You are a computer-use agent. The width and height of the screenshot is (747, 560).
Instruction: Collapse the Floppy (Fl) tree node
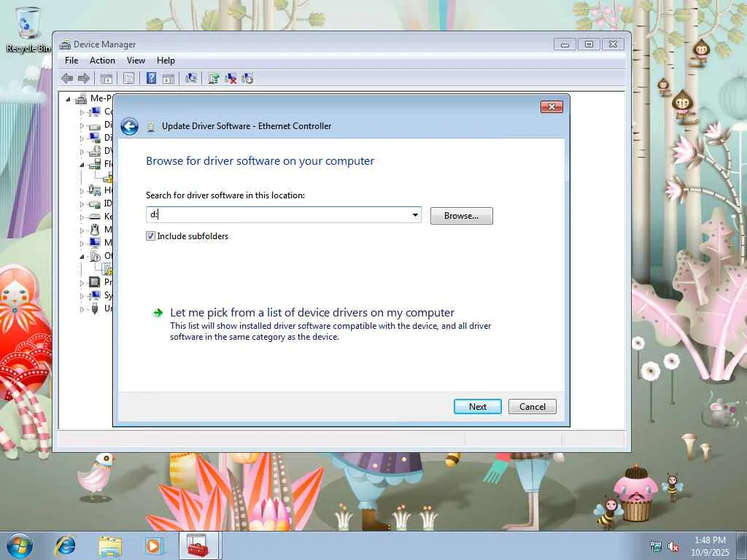(82, 165)
